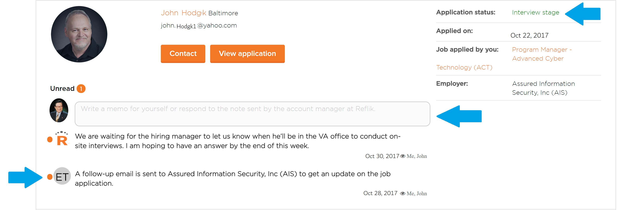Click the recruiter avatar beside memo box

tap(59, 110)
